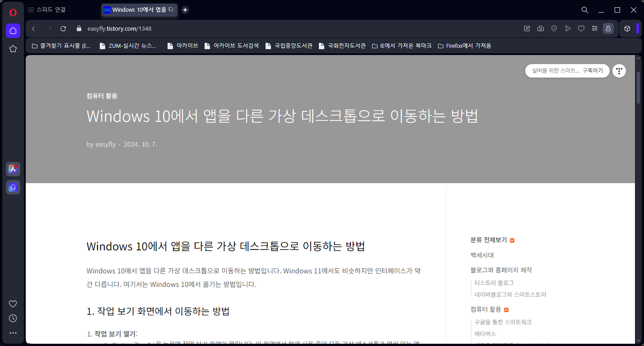Open the 국회전자도서관 bookmark
The width and height of the screenshot is (644, 346).
[342, 46]
